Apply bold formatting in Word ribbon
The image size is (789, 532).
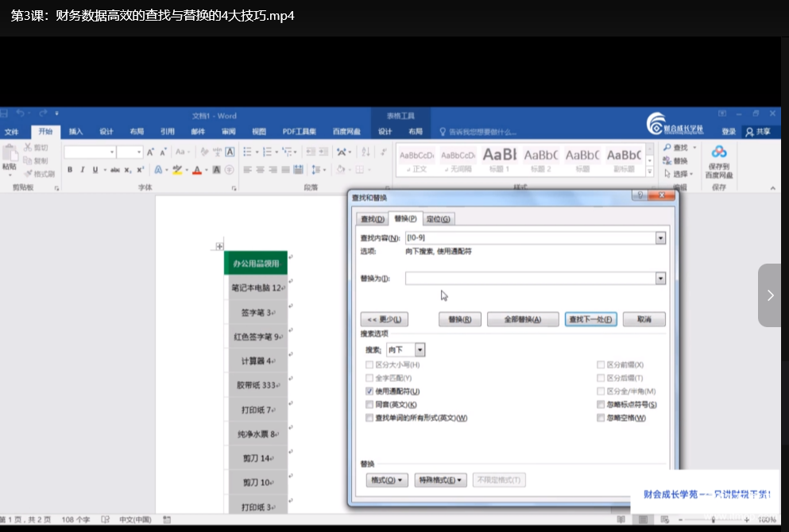tap(70, 170)
